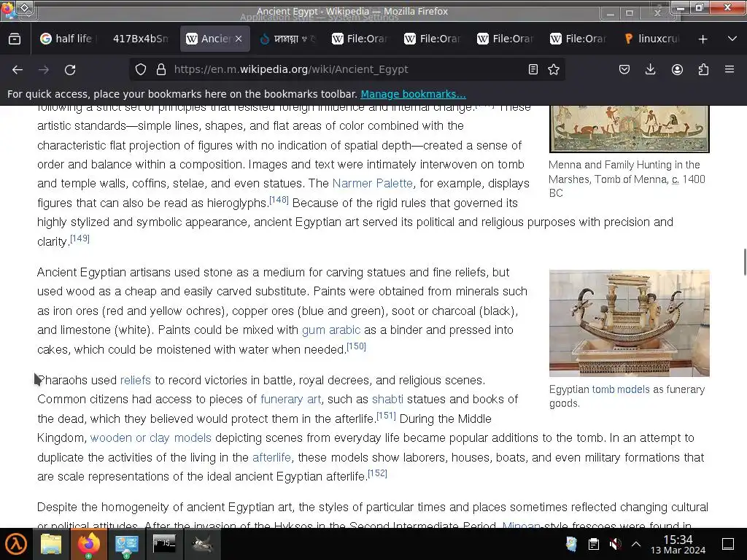Click the show desktop button
This screenshot has width=747, height=560.
[729, 544]
